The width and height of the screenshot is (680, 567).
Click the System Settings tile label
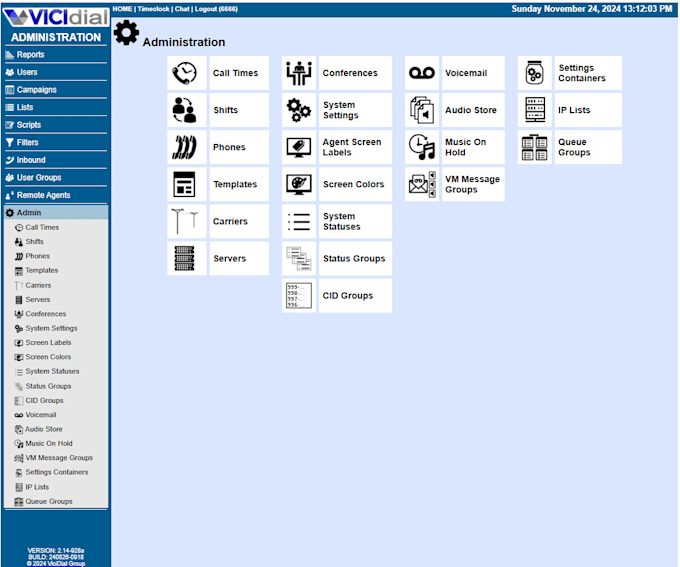point(356,110)
